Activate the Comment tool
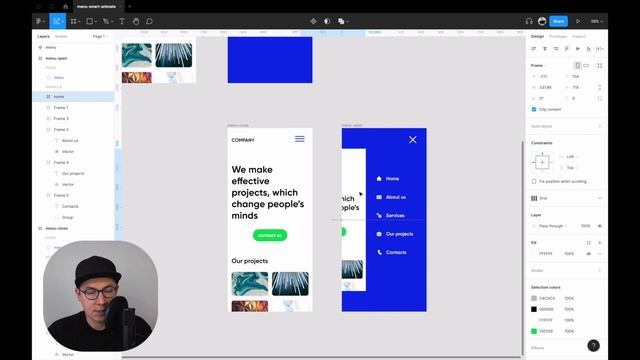This screenshot has height=360, width=640. pyautogui.click(x=149, y=21)
